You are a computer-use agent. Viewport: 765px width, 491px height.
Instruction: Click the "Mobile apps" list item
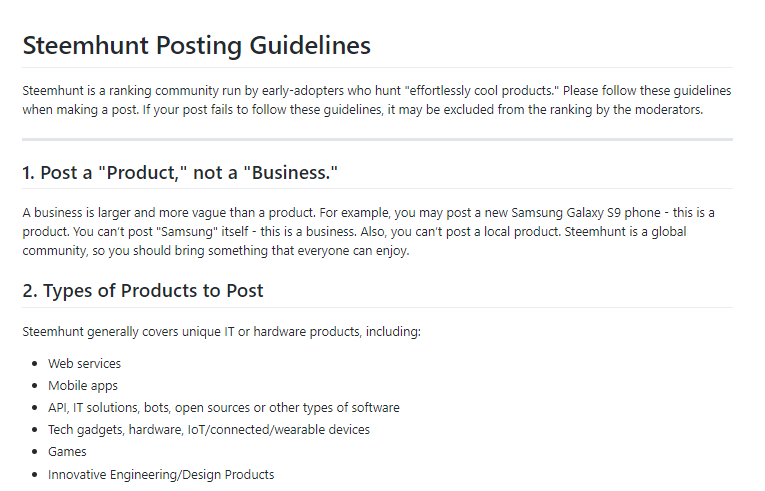click(x=83, y=385)
